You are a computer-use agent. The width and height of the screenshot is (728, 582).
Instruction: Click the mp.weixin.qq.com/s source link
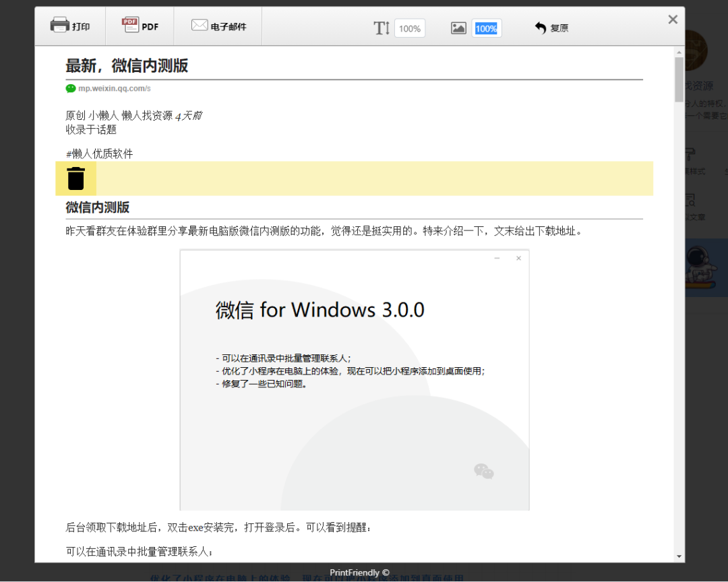tap(114, 88)
